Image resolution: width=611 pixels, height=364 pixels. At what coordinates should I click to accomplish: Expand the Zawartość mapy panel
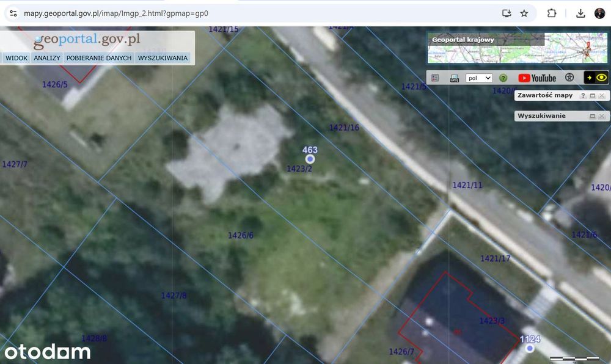point(592,95)
